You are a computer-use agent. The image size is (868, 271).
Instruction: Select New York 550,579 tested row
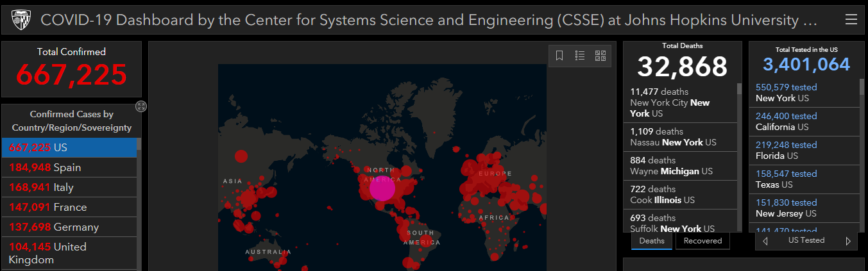tap(804, 93)
